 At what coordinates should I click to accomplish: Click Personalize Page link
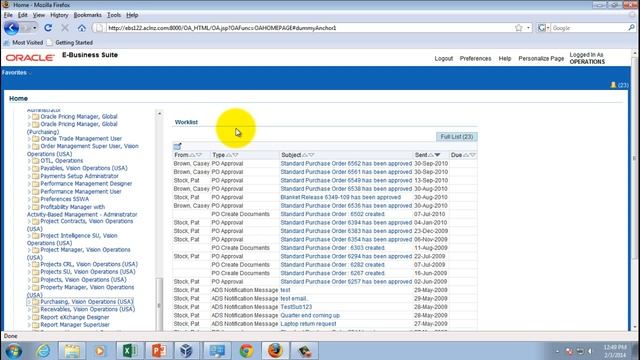coord(541,58)
